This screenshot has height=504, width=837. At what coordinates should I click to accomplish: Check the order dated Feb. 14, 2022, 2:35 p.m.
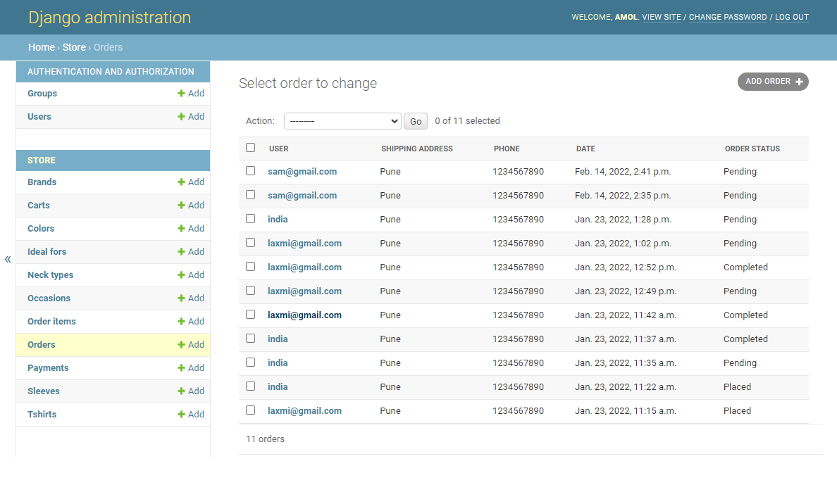click(x=250, y=195)
